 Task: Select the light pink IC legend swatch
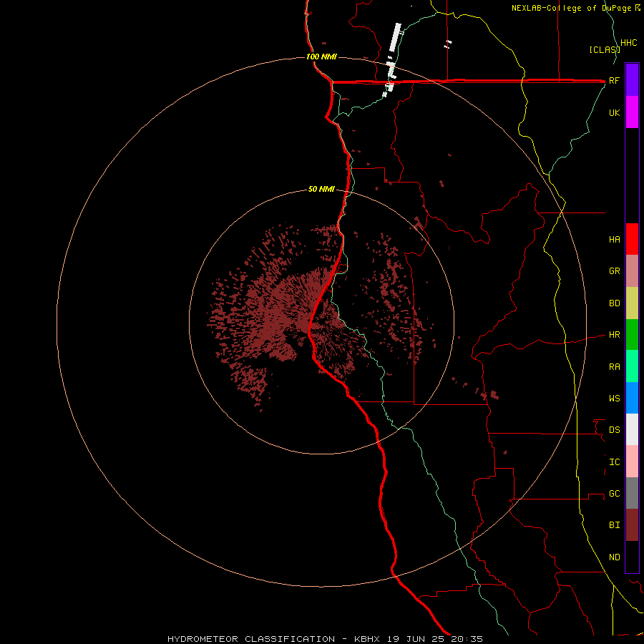click(x=632, y=462)
